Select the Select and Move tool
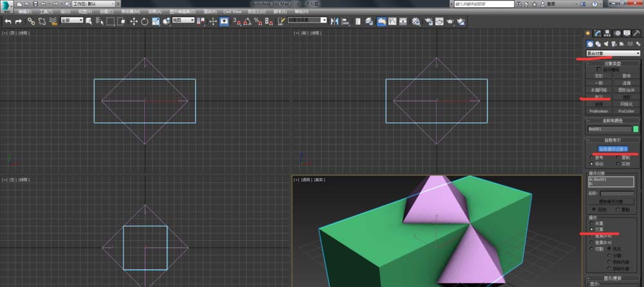This screenshot has width=644, height=287. [x=134, y=21]
